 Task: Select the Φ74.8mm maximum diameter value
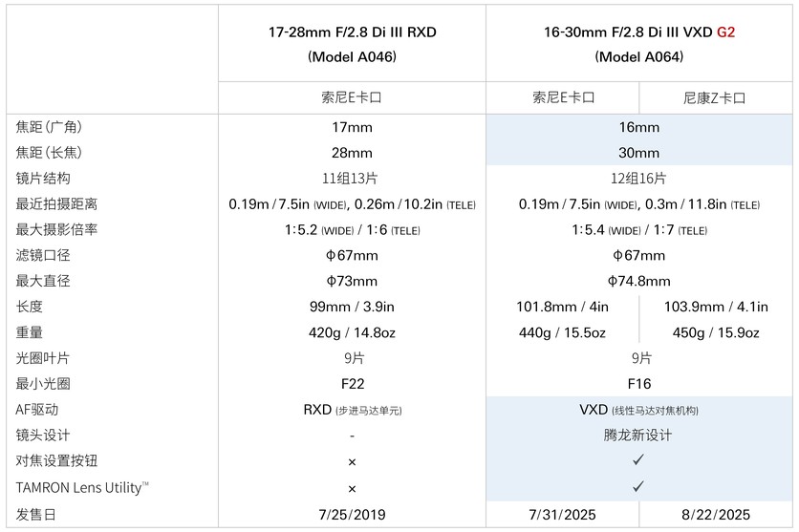(638, 281)
